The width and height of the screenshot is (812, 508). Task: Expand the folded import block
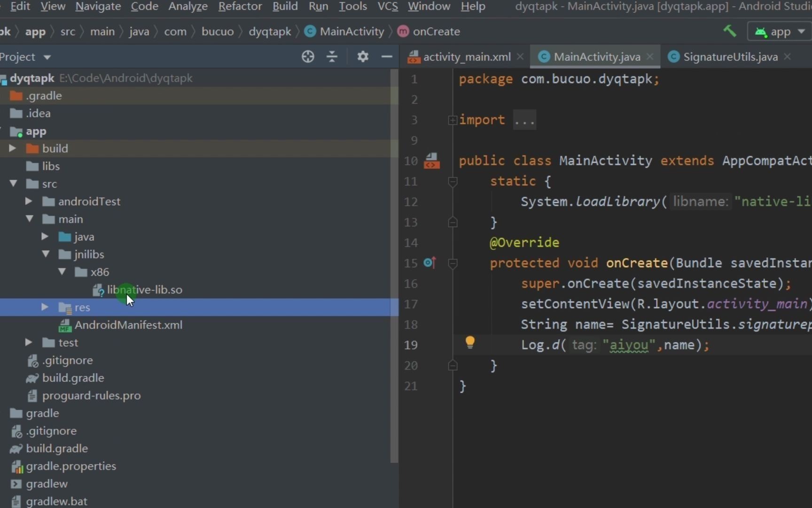click(453, 120)
